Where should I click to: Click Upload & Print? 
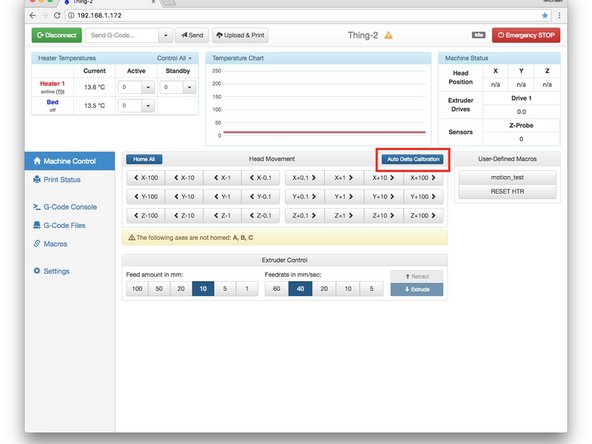click(240, 35)
